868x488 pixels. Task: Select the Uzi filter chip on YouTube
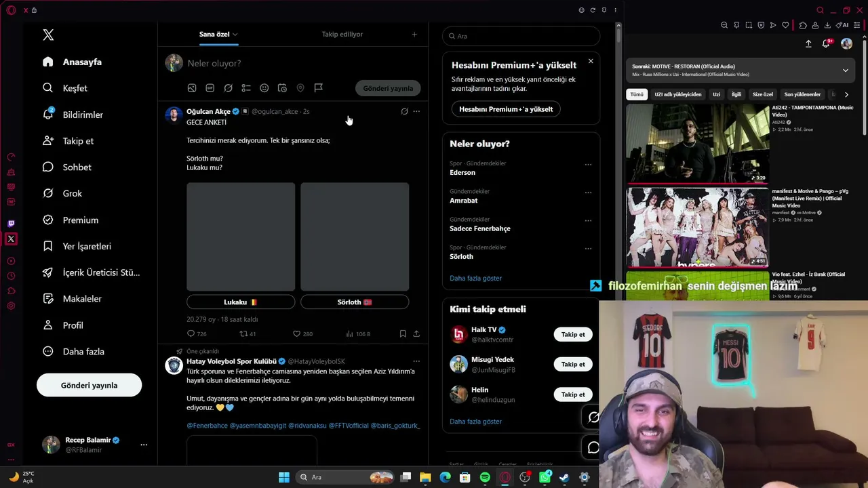point(716,94)
